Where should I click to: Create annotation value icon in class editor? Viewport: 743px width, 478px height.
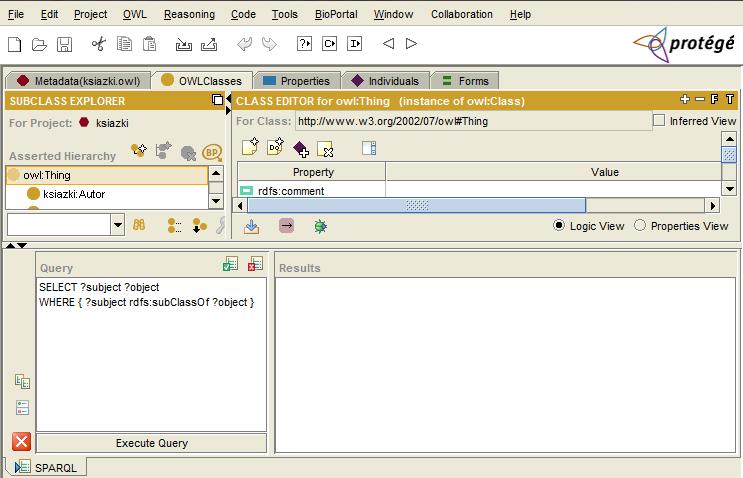[x=250, y=147]
